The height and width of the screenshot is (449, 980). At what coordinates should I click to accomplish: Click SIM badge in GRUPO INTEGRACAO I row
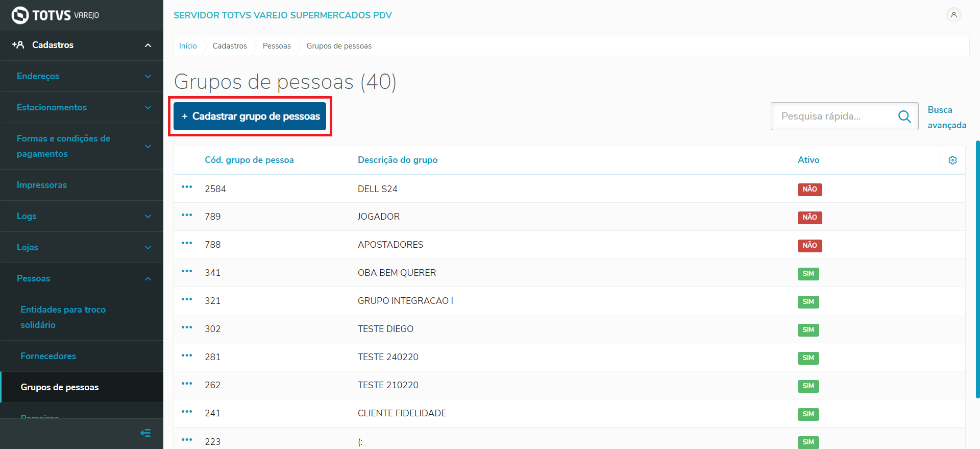(x=808, y=302)
